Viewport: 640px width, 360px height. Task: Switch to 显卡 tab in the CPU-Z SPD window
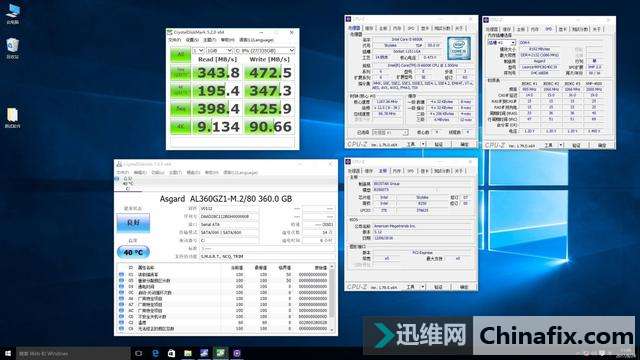tap(563, 29)
